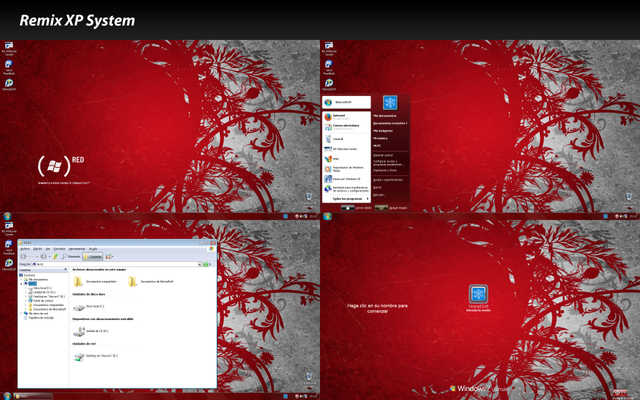Toggle the Carpetas button in Mi PC toolbar
This screenshot has height=400, width=640.
93,256
